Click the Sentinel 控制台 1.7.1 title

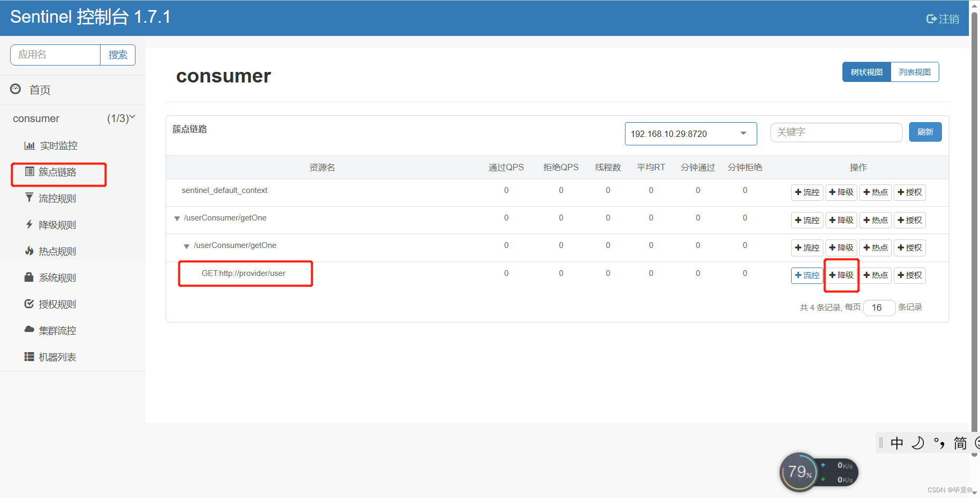point(90,17)
